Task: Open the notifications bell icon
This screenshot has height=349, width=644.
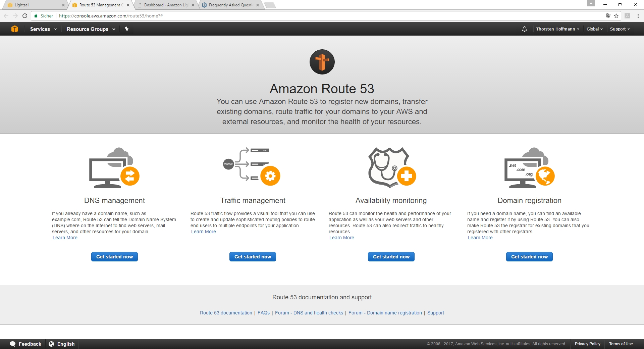Action: coord(525,29)
